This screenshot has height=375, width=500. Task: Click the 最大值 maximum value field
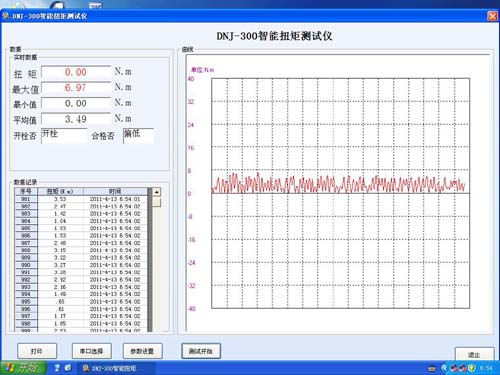click(76, 88)
